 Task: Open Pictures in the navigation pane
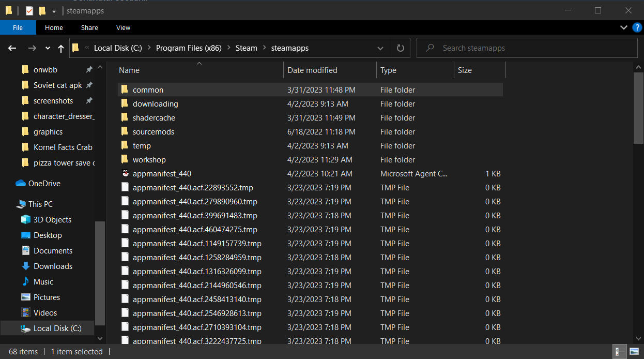coord(25,297)
